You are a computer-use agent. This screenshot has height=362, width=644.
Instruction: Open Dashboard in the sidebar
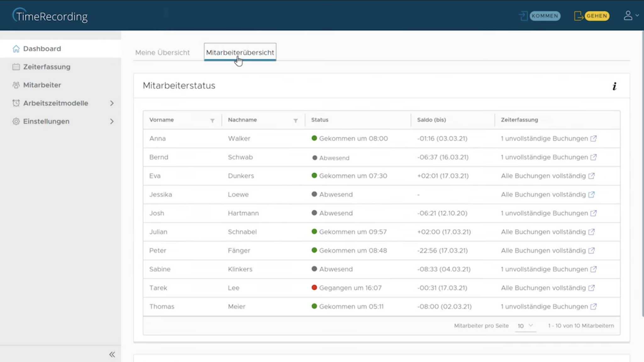pyautogui.click(x=60, y=49)
